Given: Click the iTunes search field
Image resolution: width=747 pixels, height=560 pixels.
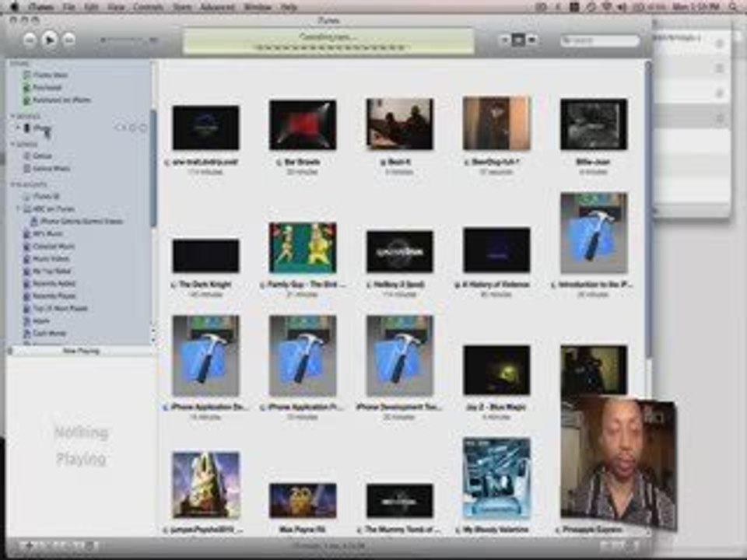Looking at the screenshot, I should [x=599, y=41].
